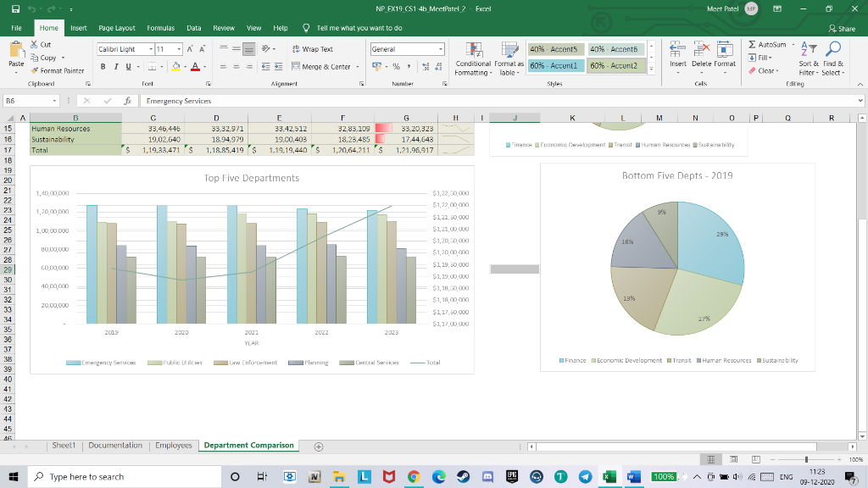Viewport: 868px width, 488px height.
Task: Click the Save icon in title bar
Action: coord(15,8)
